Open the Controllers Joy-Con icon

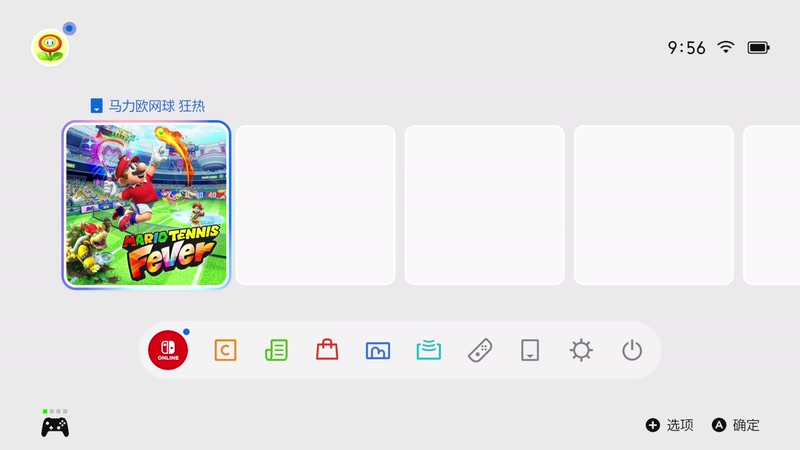(480, 351)
